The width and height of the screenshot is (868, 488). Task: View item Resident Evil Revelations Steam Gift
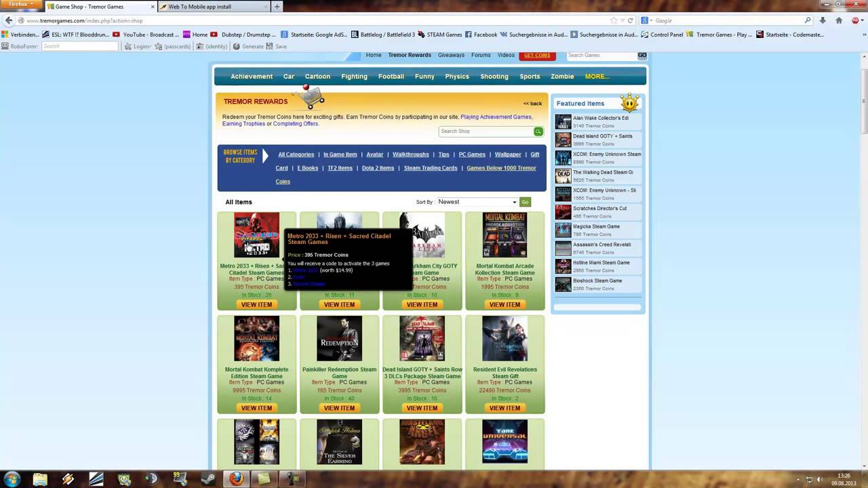coord(505,408)
